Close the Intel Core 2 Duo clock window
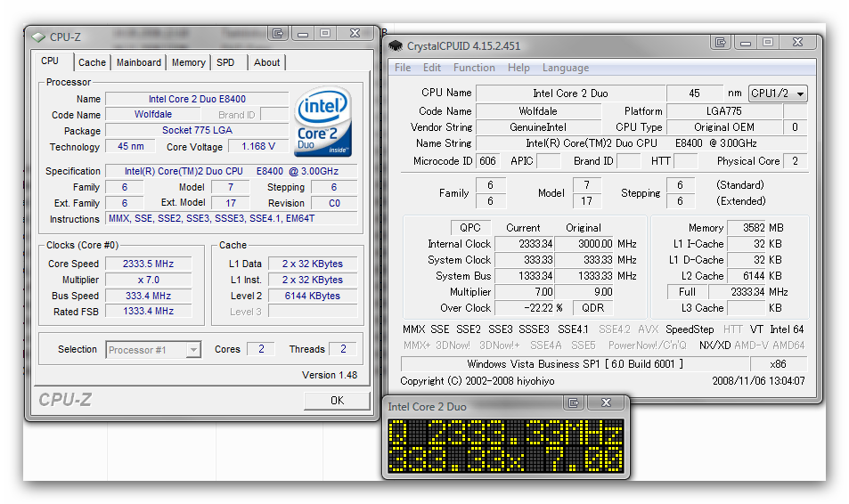 tap(607, 402)
